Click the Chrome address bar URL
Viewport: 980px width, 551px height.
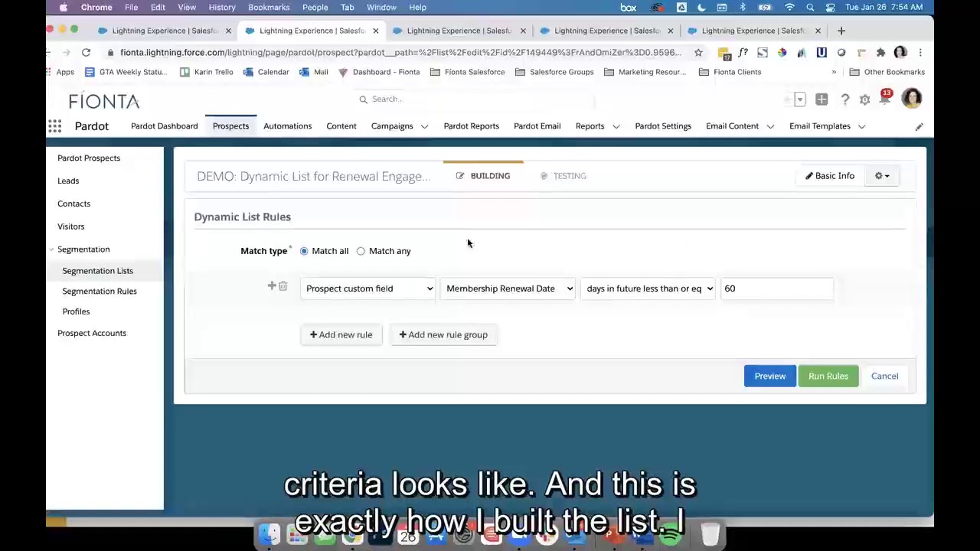(400, 53)
